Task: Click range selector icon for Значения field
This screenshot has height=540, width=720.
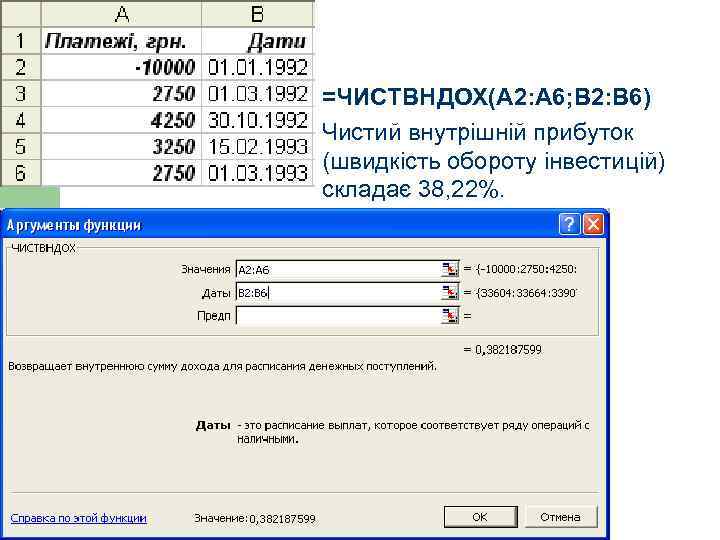Action: [450, 269]
